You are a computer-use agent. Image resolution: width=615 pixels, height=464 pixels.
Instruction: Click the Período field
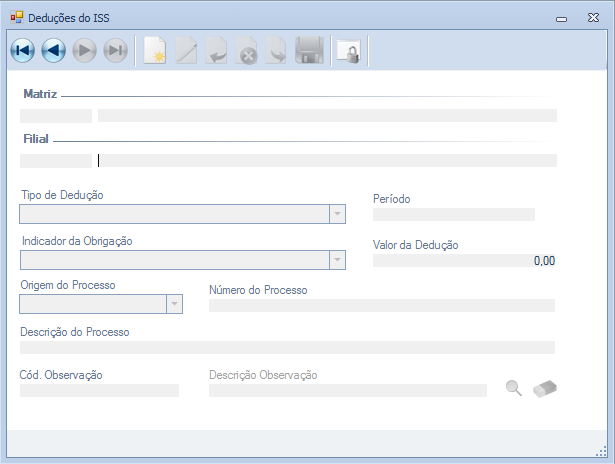tap(453, 214)
